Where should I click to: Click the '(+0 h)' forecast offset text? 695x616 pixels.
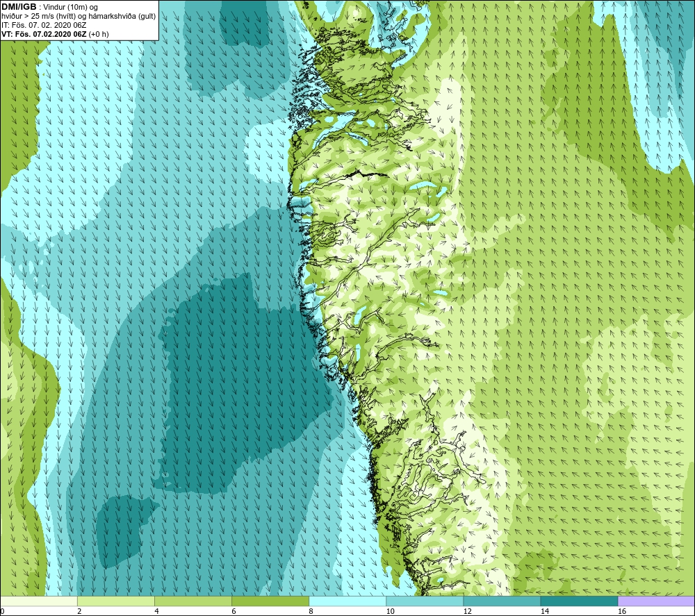click(99, 34)
